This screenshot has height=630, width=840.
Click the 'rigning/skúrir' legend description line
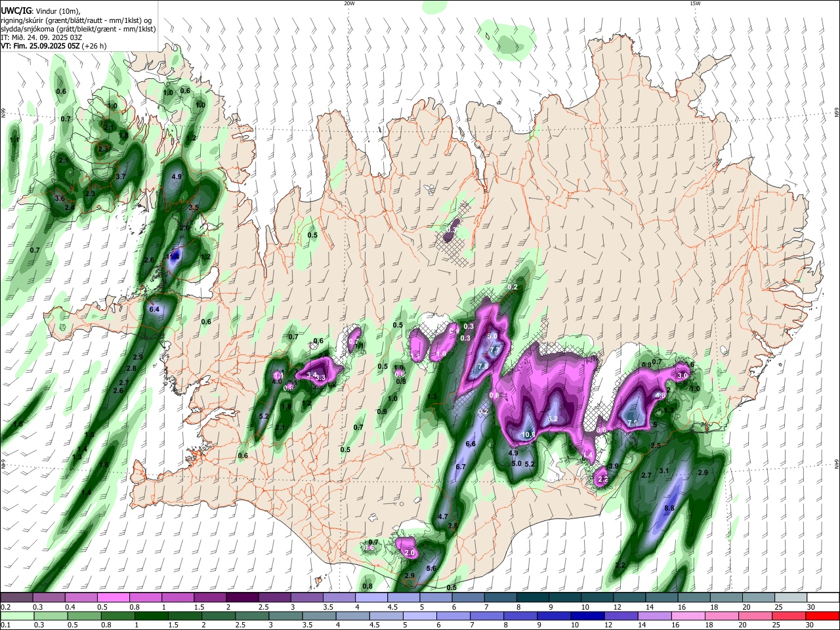coord(76,20)
